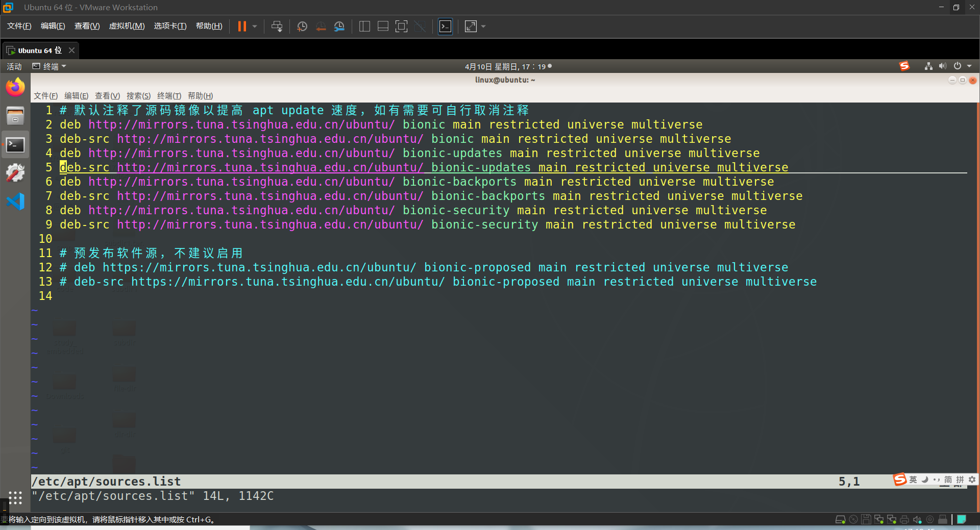Expand the stretch mode dropdown arrow
980x530 pixels.
[x=483, y=27]
